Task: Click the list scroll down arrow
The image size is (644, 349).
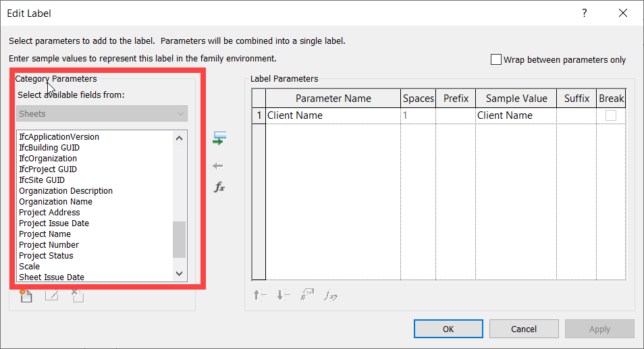Action: (x=179, y=273)
